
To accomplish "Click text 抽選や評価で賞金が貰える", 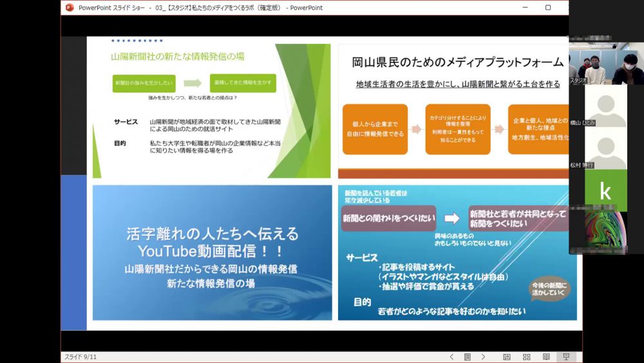I will [x=426, y=286].
